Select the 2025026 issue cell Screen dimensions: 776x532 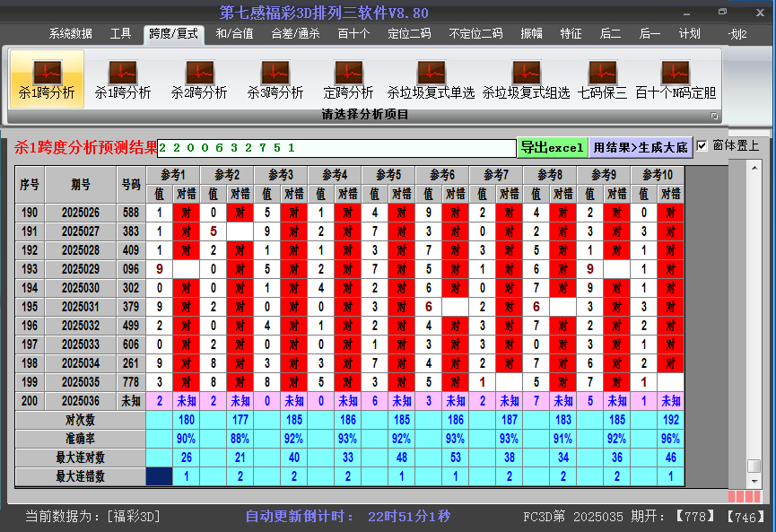click(x=81, y=213)
